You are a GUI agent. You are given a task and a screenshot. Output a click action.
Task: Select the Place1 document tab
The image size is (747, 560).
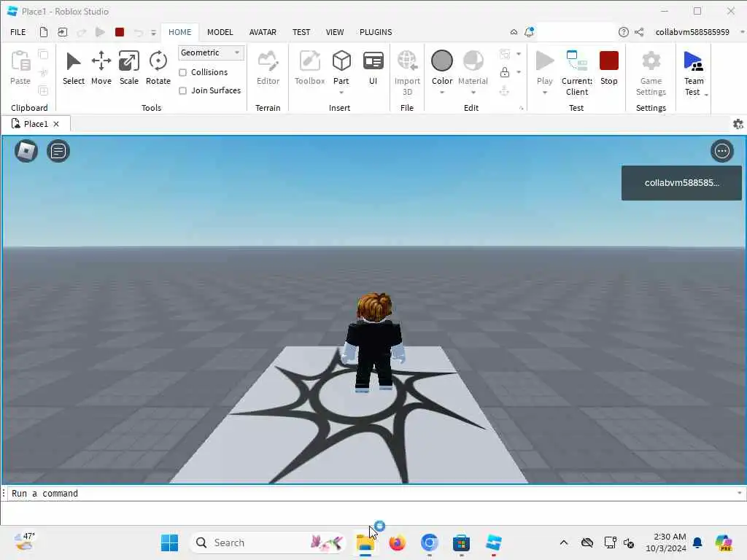click(x=36, y=124)
